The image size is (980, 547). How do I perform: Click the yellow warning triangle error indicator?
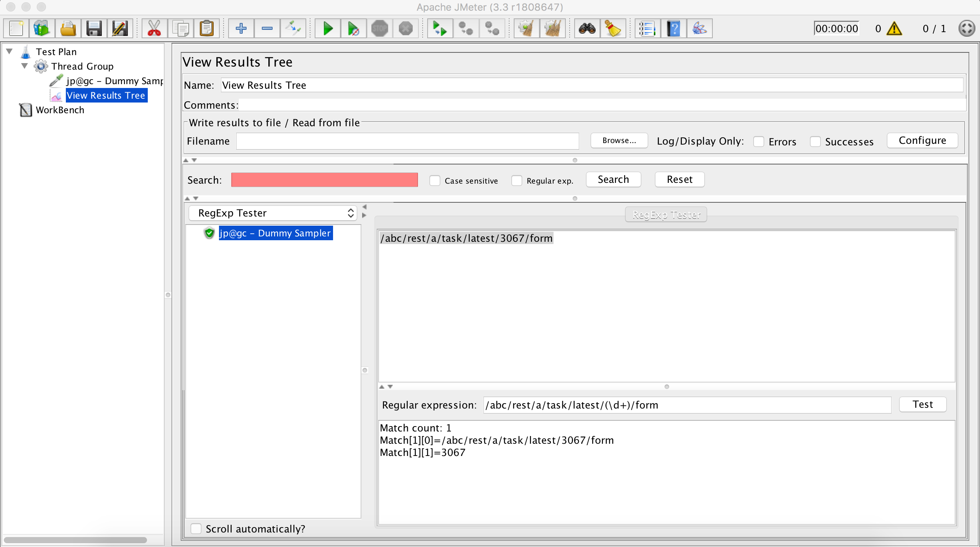[894, 29]
